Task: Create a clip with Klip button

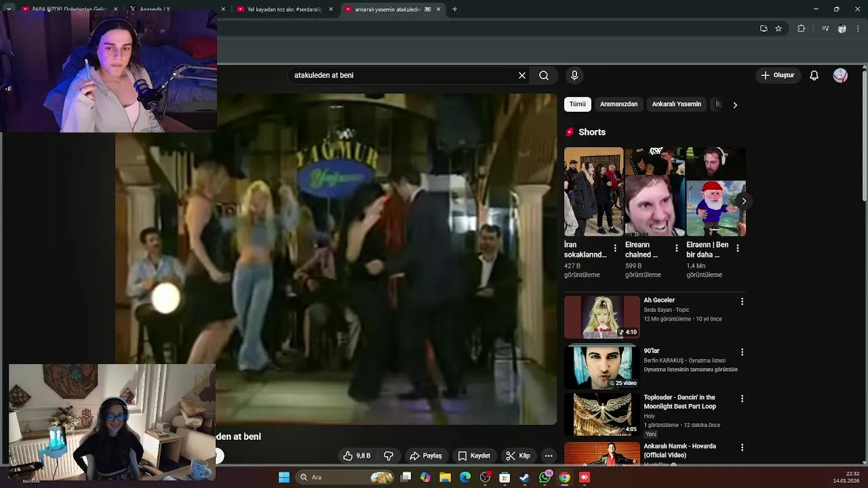Action: [518, 456]
